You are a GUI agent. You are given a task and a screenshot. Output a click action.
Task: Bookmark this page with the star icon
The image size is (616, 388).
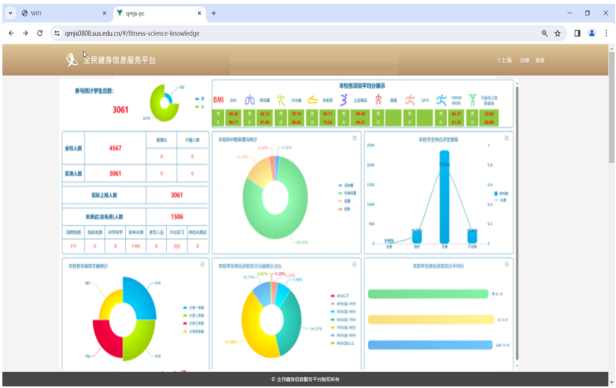(557, 33)
